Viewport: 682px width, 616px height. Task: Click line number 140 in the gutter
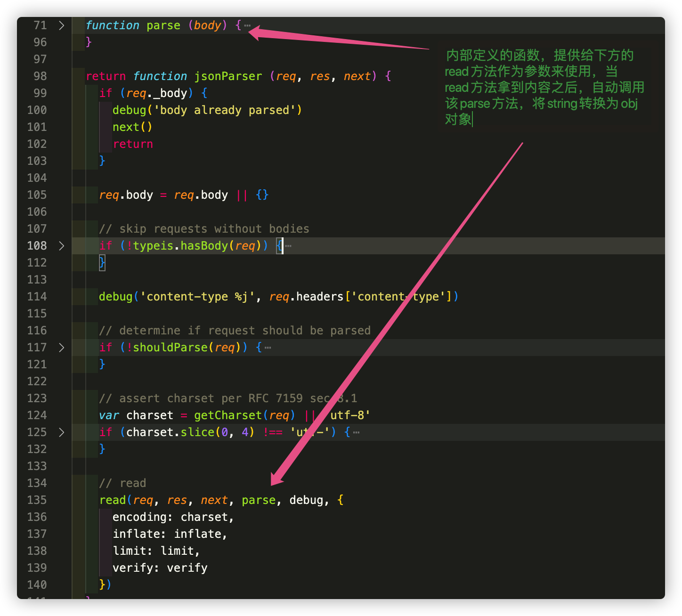point(37,585)
